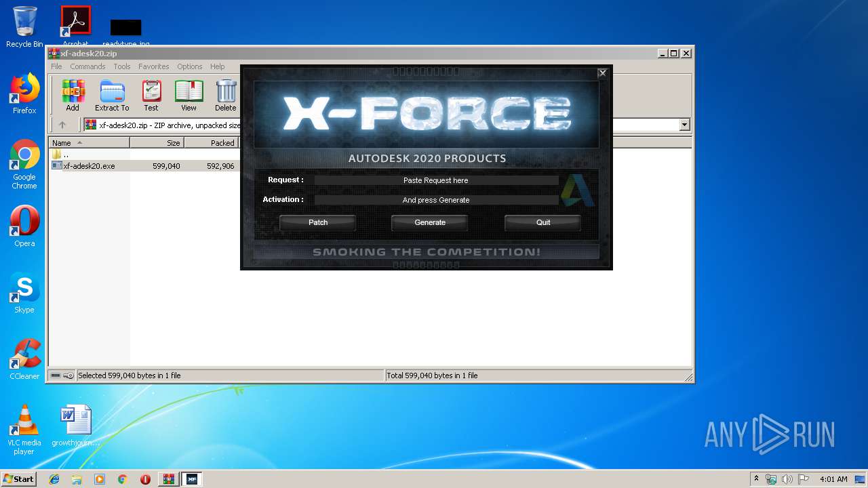Click the Internet Explorer taskbar icon
The image size is (868, 488).
coord(54,479)
